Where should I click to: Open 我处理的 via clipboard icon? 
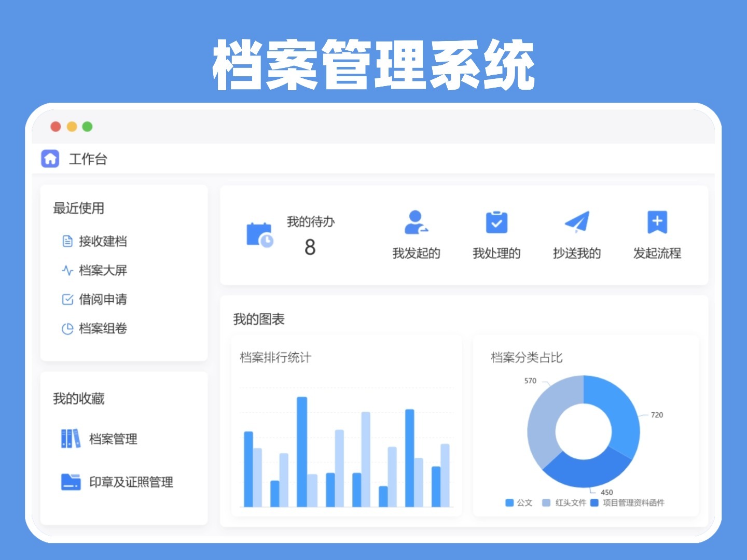(x=496, y=222)
